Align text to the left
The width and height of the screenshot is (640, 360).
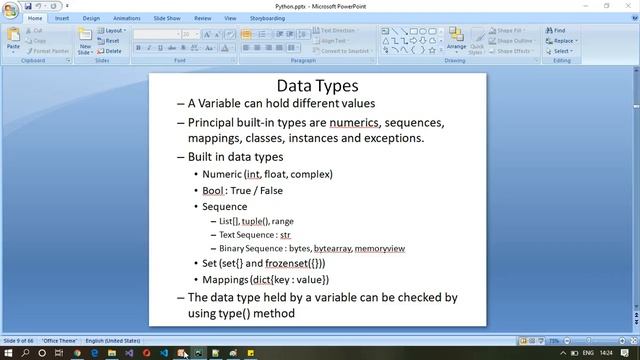[x=246, y=48]
